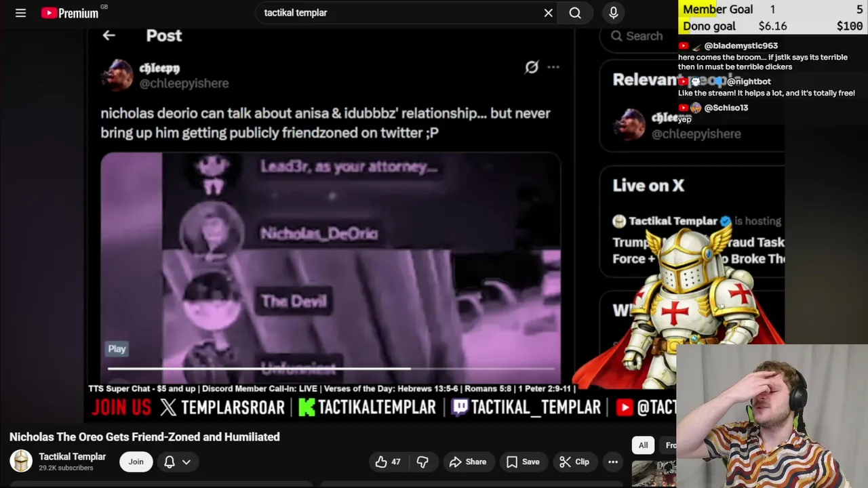Go to YouTube Premium home logo

pyautogui.click(x=70, y=13)
